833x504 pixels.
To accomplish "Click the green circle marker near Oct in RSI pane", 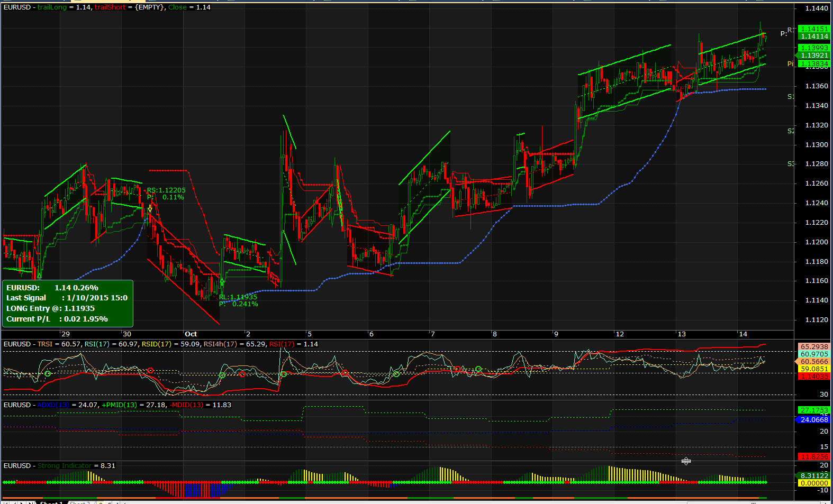I will (x=222, y=375).
